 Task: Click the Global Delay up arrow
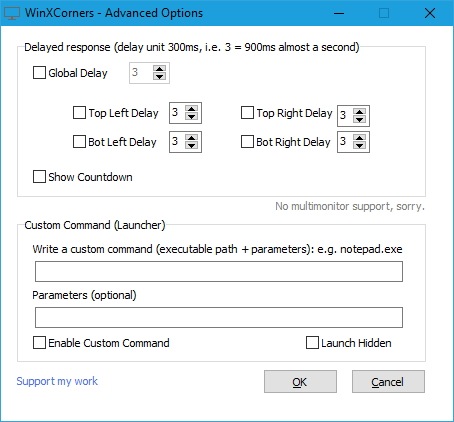point(159,69)
